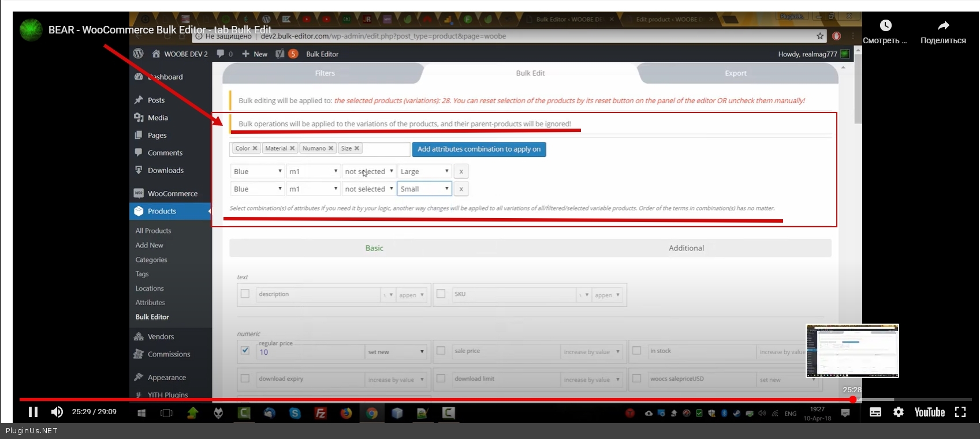Enable the sale price checkbox
Viewport: 980px width, 439px height.
(441, 350)
